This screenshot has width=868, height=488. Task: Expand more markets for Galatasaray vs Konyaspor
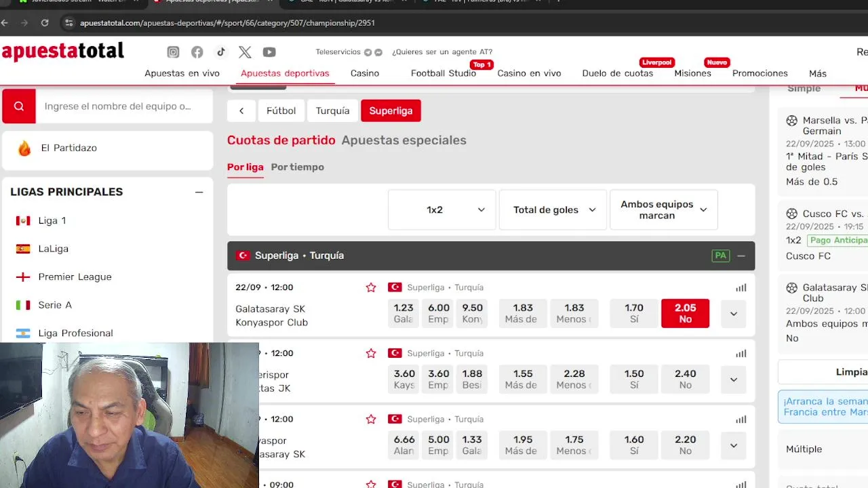[x=733, y=313]
